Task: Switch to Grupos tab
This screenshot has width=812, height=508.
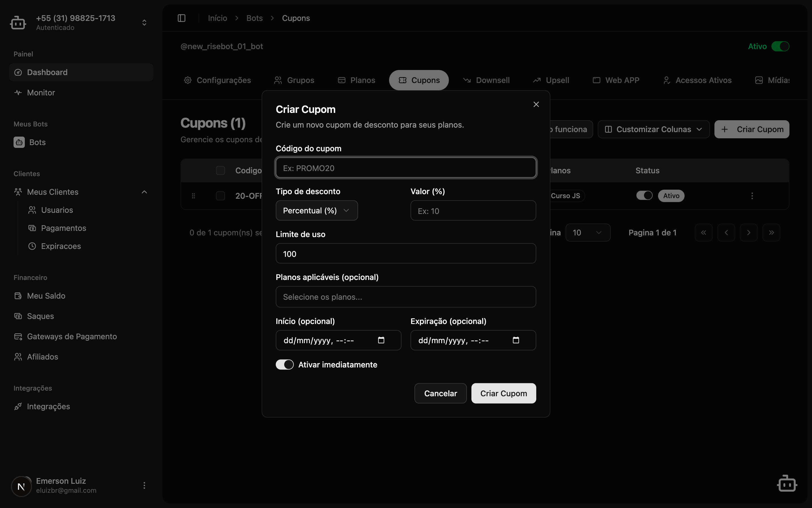Action: click(x=294, y=80)
